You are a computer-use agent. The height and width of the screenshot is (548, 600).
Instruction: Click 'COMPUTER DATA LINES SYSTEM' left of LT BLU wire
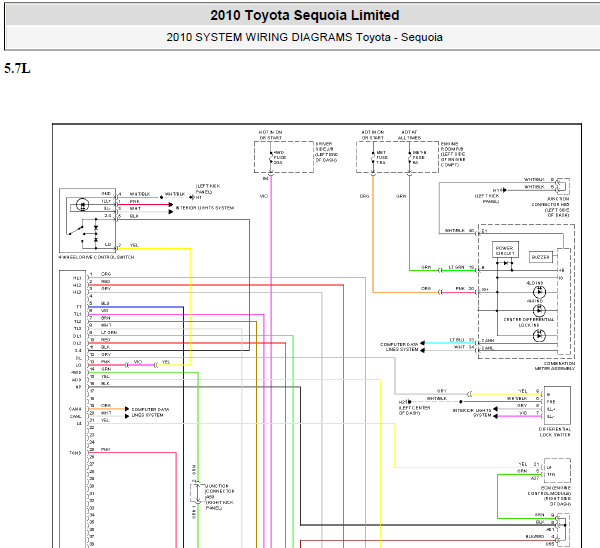click(399, 347)
